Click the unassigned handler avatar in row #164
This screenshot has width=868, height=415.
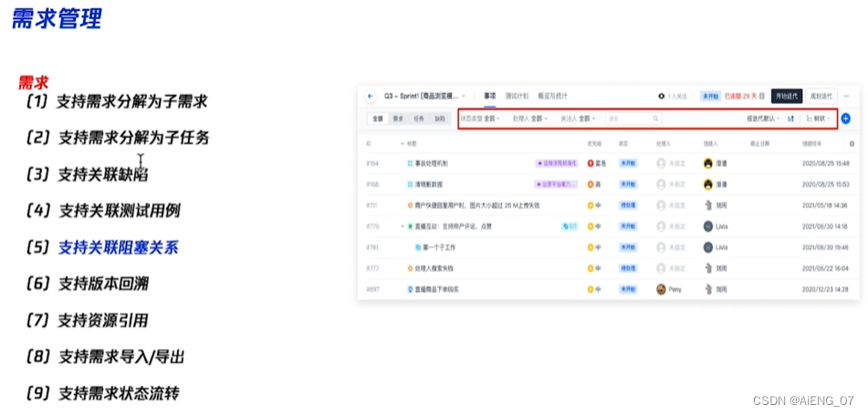(x=661, y=163)
